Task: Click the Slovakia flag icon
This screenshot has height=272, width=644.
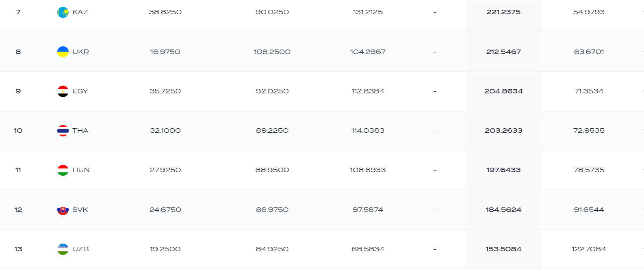Action: (63, 210)
